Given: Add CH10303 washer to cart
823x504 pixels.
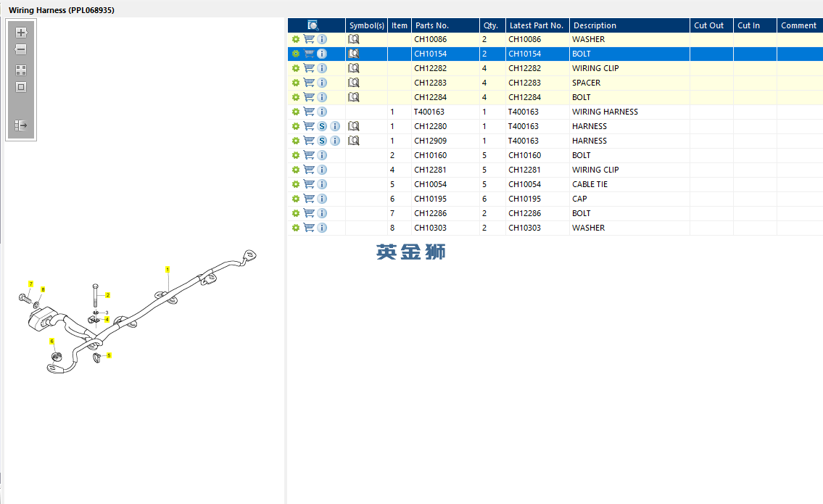Looking at the screenshot, I should pos(309,228).
